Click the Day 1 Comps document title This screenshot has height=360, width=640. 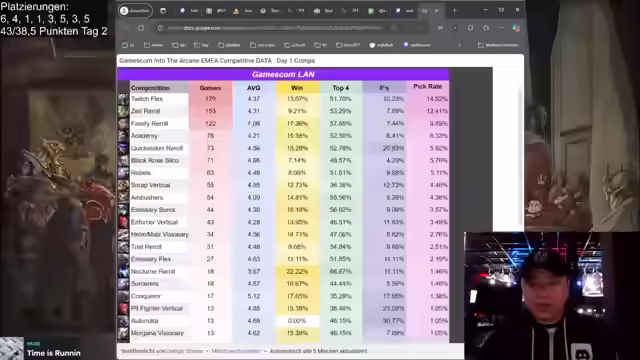point(217,60)
